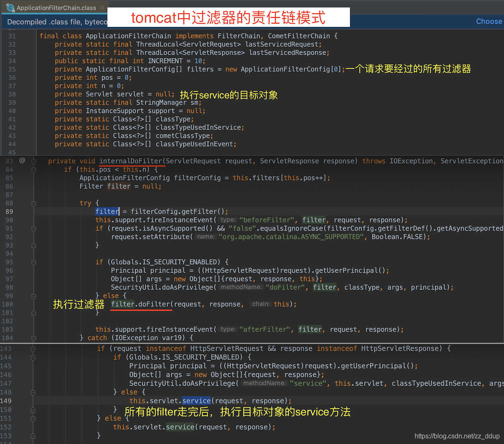Image resolution: width=504 pixels, height=444 pixels.
Task: Click line number 100 in the gutter
Action: pos(7,304)
